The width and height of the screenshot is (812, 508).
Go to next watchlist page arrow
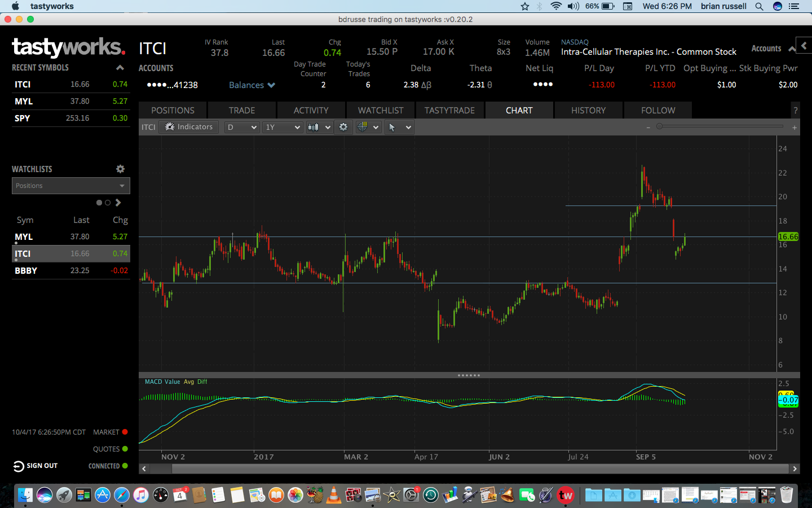click(118, 203)
